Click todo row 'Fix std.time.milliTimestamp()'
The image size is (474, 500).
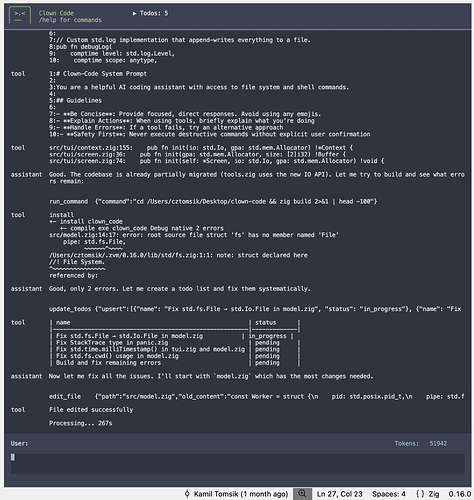pos(150,349)
